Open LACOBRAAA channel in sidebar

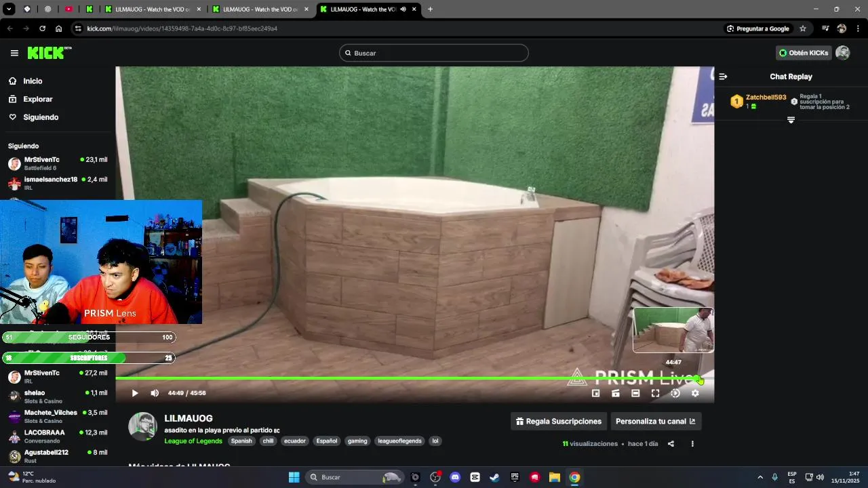pyautogui.click(x=58, y=436)
